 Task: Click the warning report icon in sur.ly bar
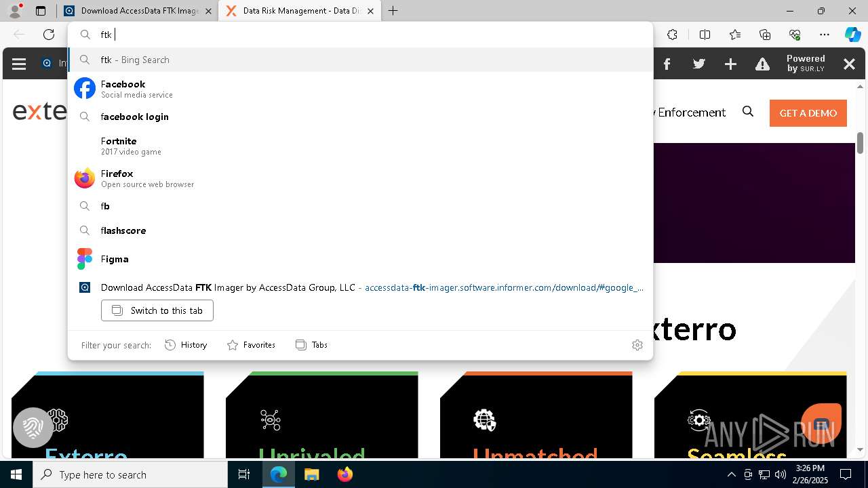coord(763,64)
